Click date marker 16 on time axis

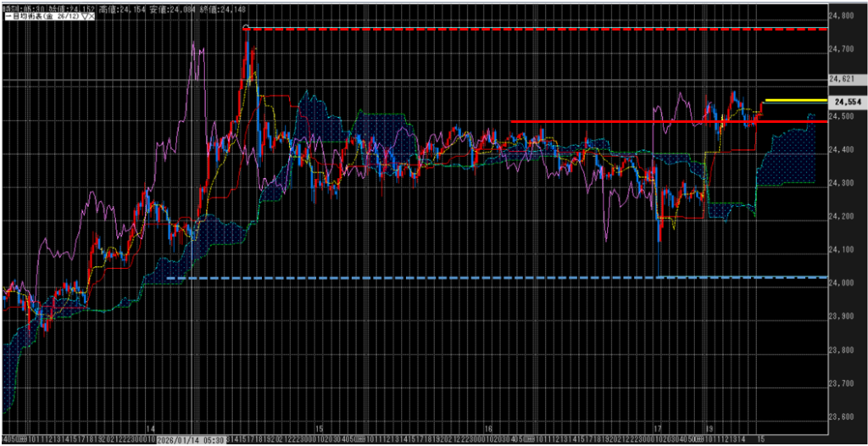(x=488, y=429)
